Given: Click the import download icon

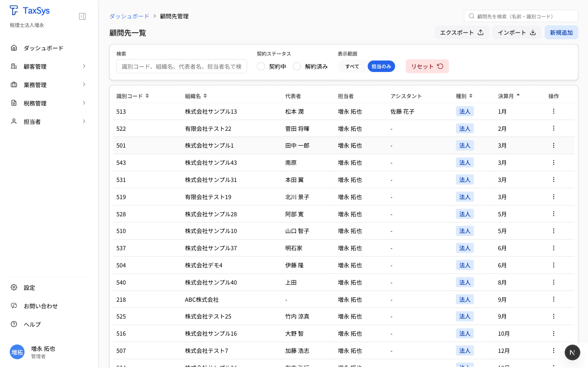Looking at the screenshot, I should coord(533,32).
